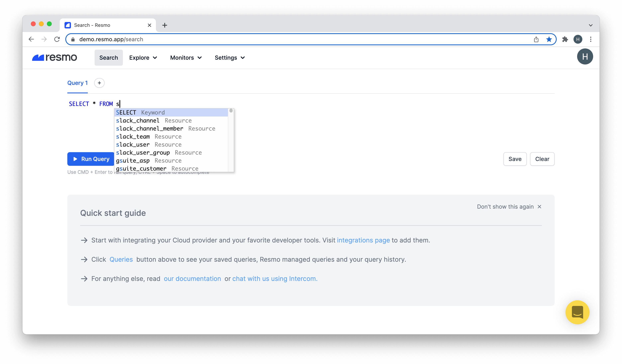Expand the Explore menu

[143, 58]
